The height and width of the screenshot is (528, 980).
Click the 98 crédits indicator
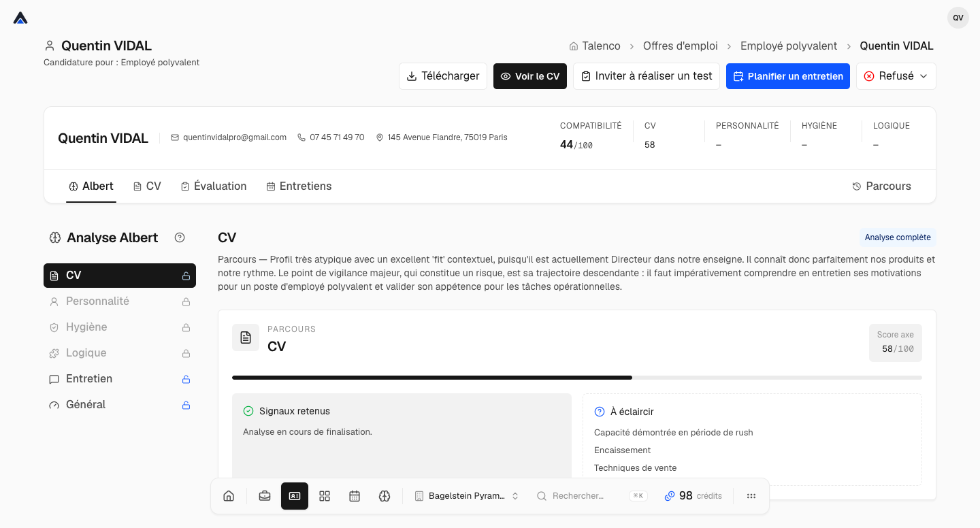click(x=693, y=496)
